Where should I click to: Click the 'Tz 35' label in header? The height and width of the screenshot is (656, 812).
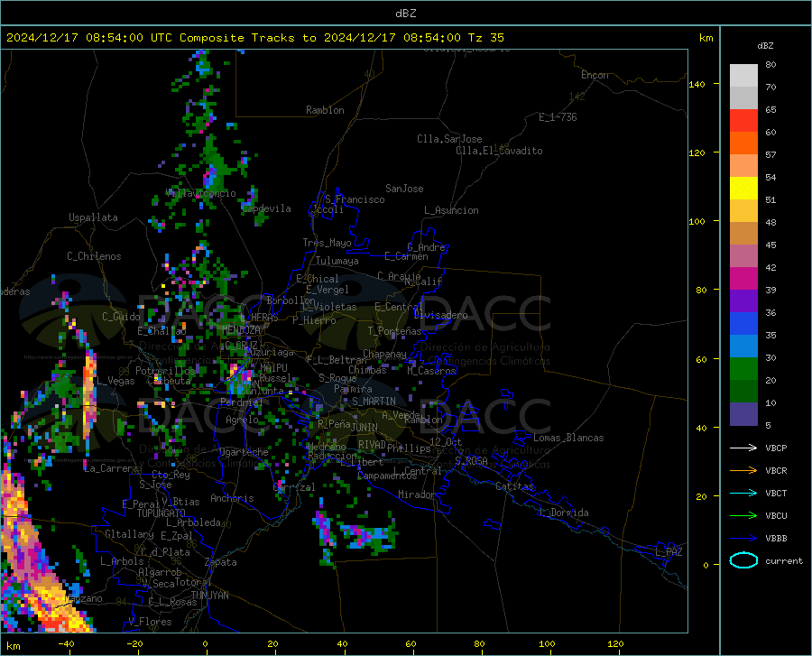(x=485, y=38)
